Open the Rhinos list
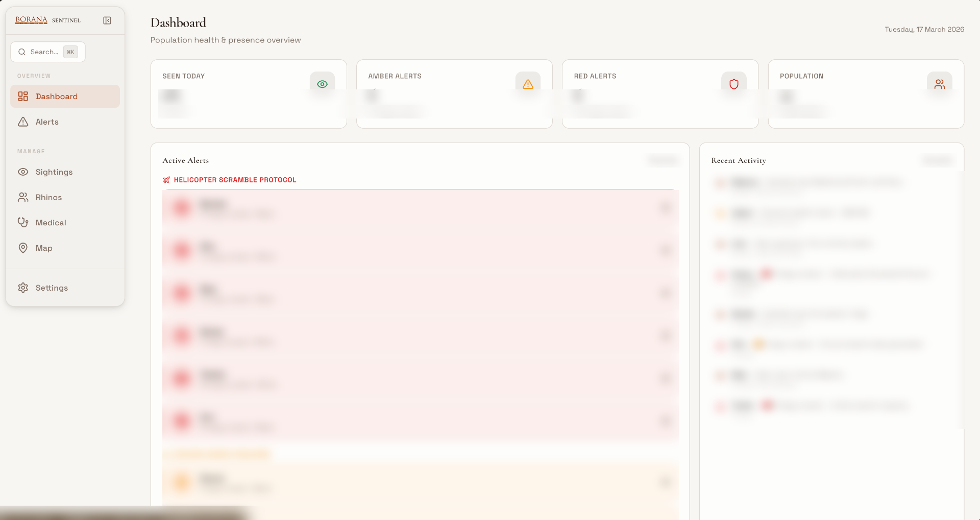This screenshot has height=520, width=980. point(65,197)
